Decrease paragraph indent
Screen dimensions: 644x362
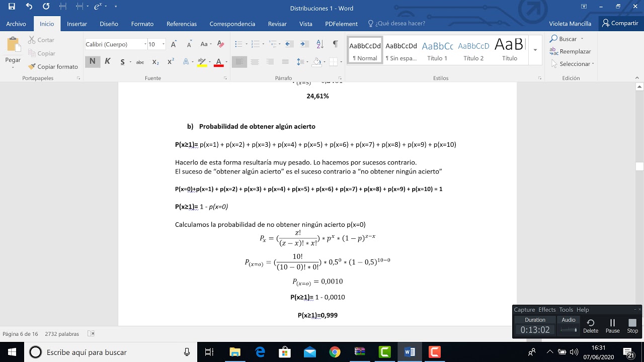pyautogui.click(x=289, y=44)
